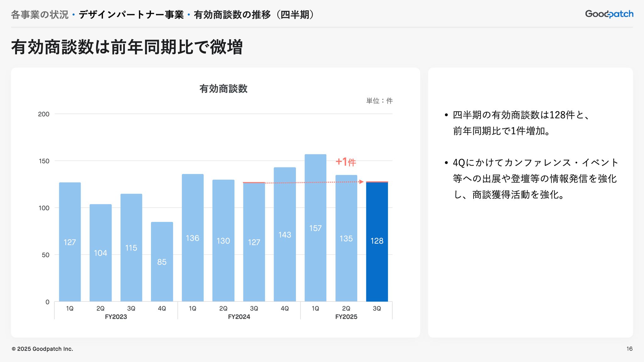The image size is (644, 362).
Task: Click the page number 16
Action: click(630, 349)
